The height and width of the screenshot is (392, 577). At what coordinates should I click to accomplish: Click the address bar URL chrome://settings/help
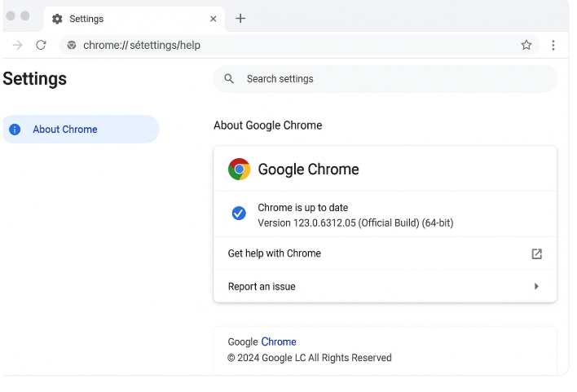[x=142, y=46]
